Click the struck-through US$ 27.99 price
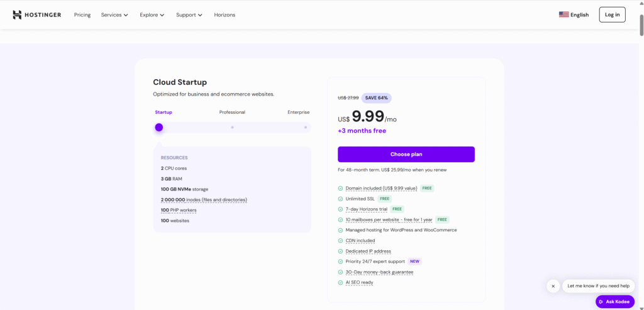The image size is (644, 310). click(348, 98)
